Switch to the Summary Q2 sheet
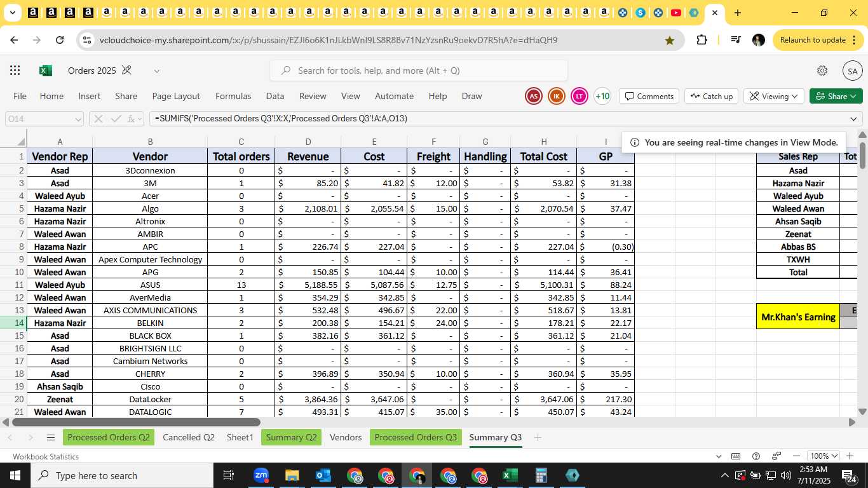The height and width of the screenshot is (488, 868). click(x=291, y=437)
